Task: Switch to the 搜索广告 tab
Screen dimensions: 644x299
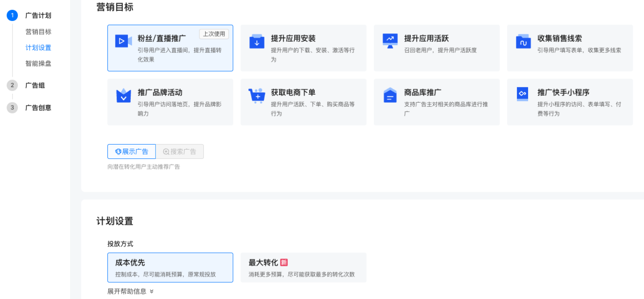Action: click(180, 151)
